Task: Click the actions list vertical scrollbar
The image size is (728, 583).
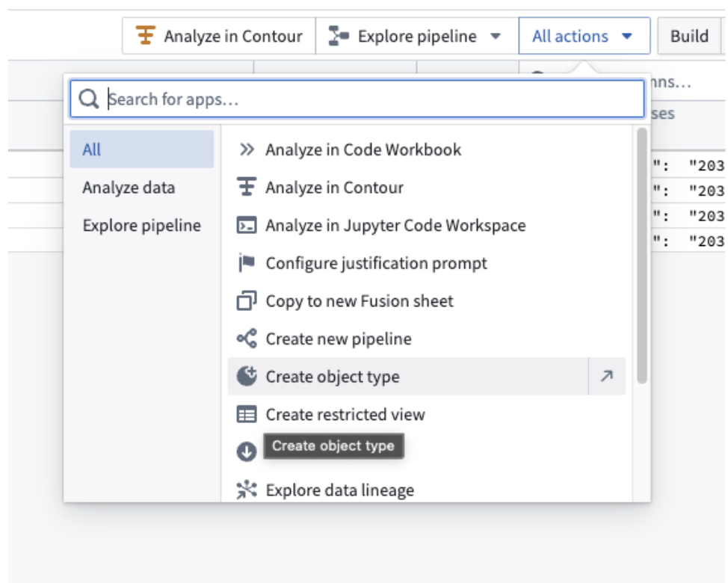Action: pos(642,256)
